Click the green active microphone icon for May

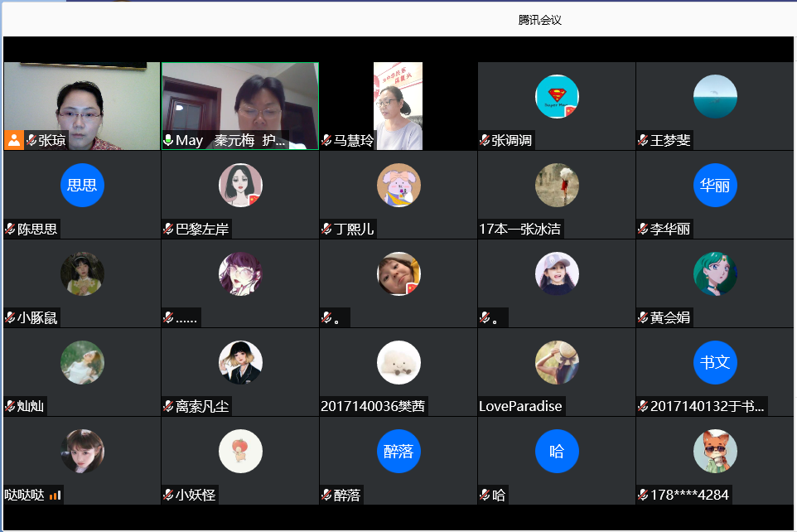pos(168,141)
